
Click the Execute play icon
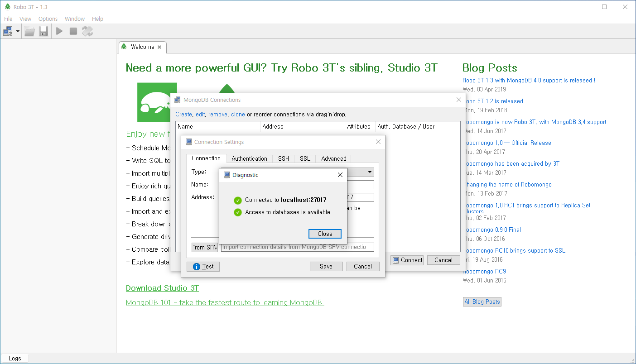click(x=59, y=31)
